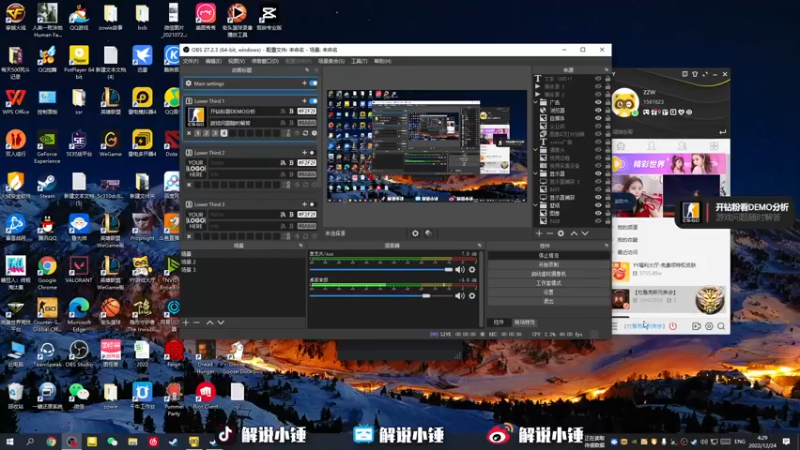
Task: Collapse the 显示器 source group
Action: (536, 173)
